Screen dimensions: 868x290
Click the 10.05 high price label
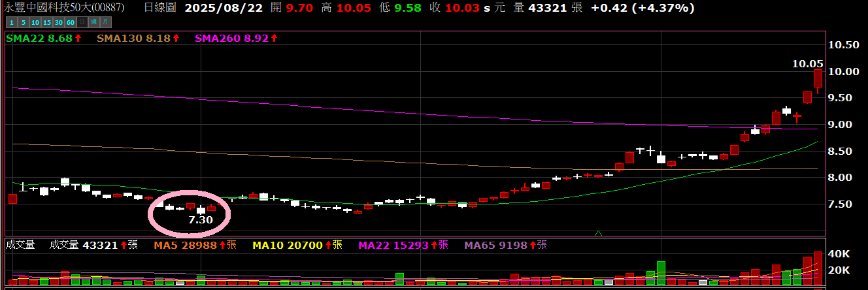click(x=807, y=64)
